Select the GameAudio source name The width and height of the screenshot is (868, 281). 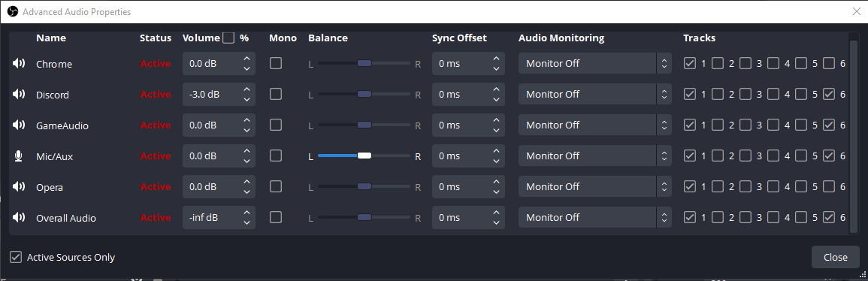coord(62,125)
